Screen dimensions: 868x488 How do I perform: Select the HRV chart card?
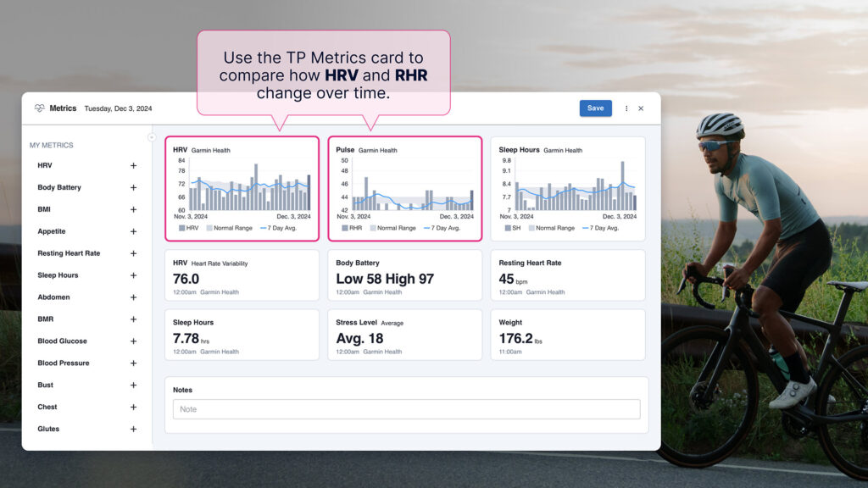click(242, 188)
